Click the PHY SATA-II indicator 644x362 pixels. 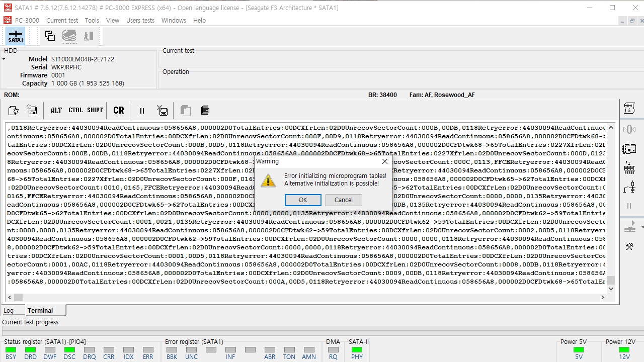click(357, 350)
